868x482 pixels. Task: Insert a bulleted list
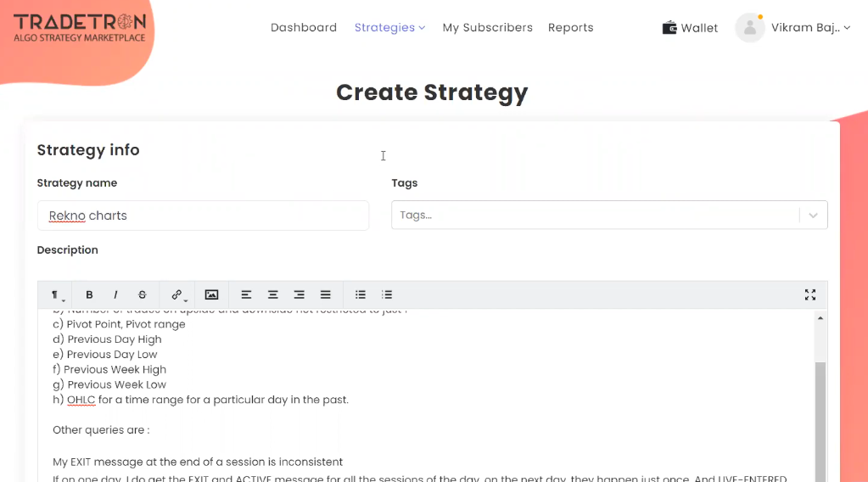pos(361,294)
